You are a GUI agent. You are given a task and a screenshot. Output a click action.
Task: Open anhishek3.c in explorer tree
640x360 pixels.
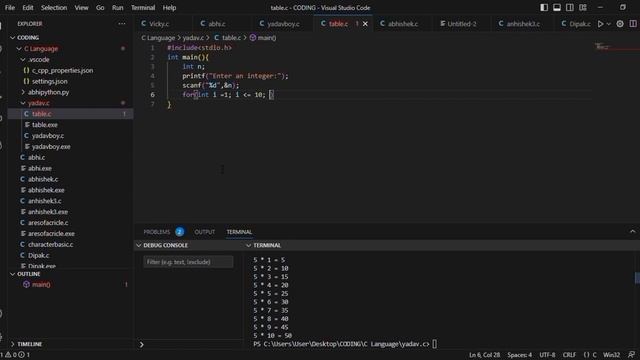point(44,201)
